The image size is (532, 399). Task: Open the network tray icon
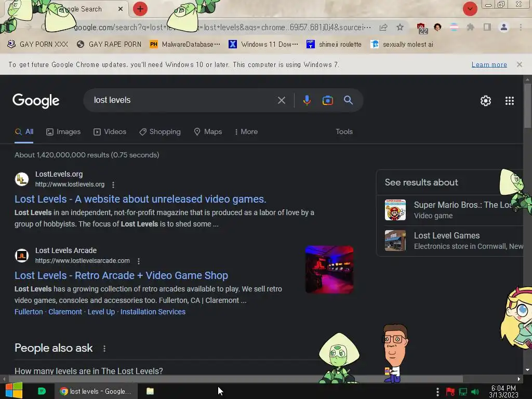(463, 392)
